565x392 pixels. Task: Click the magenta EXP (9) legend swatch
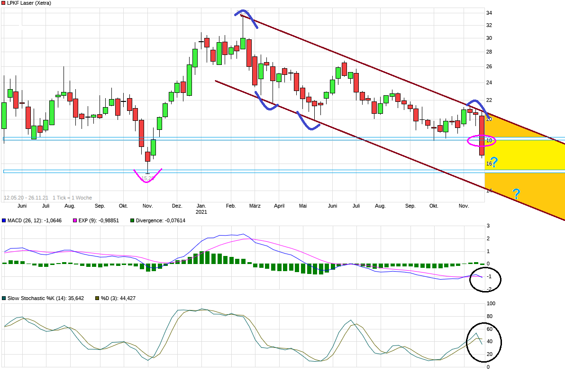tap(74, 221)
